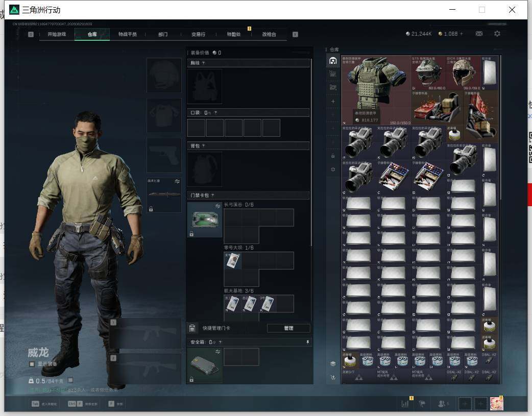
Task: Click the empty backpack slot
Action: [x=205, y=169]
